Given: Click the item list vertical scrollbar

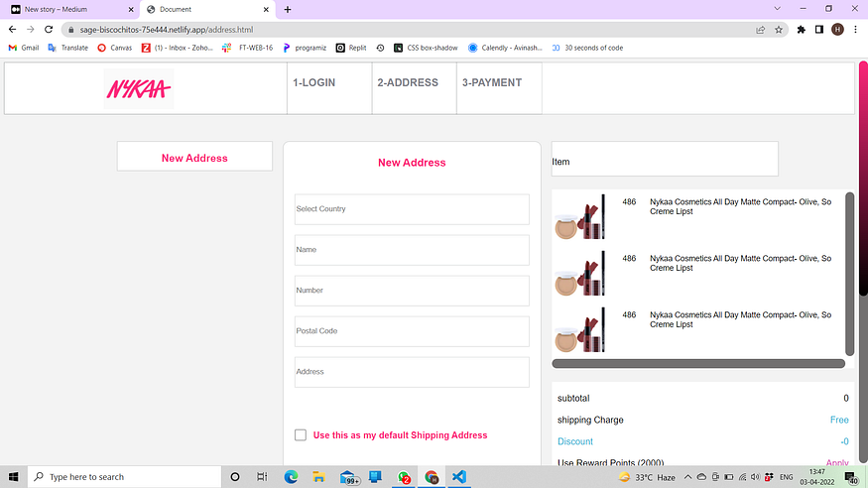Looking at the screenshot, I should tap(850, 274).
